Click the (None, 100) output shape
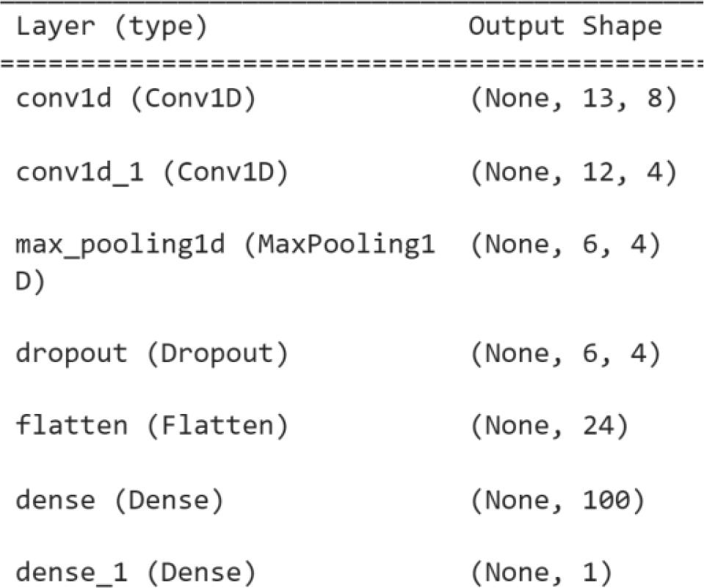The height and width of the screenshot is (588, 704). (x=557, y=501)
